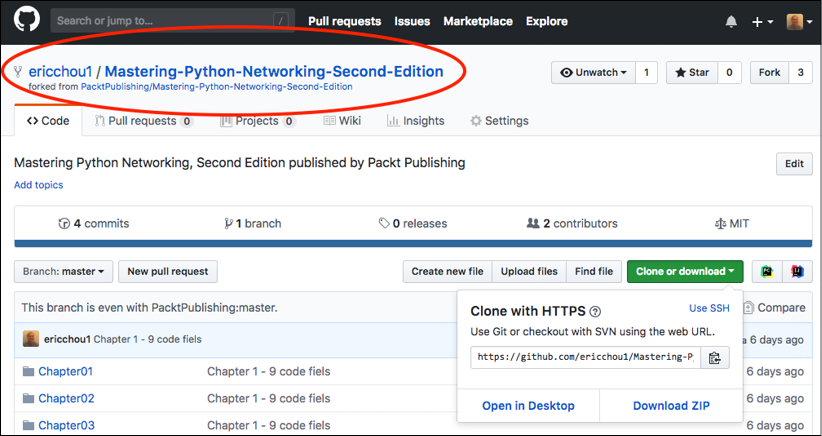The width and height of the screenshot is (822, 436).
Task: View the 2 contributors page
Action: point(572,224)
